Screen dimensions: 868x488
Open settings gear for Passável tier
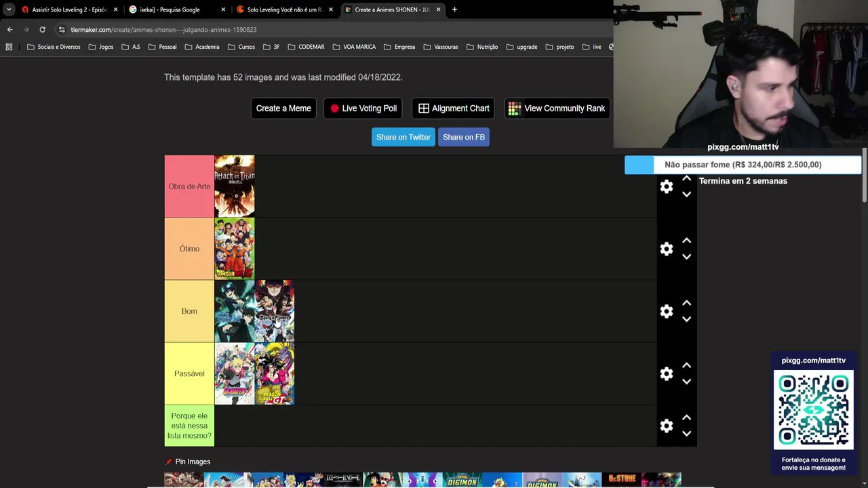pyautogui.click(x=667, y=373)
